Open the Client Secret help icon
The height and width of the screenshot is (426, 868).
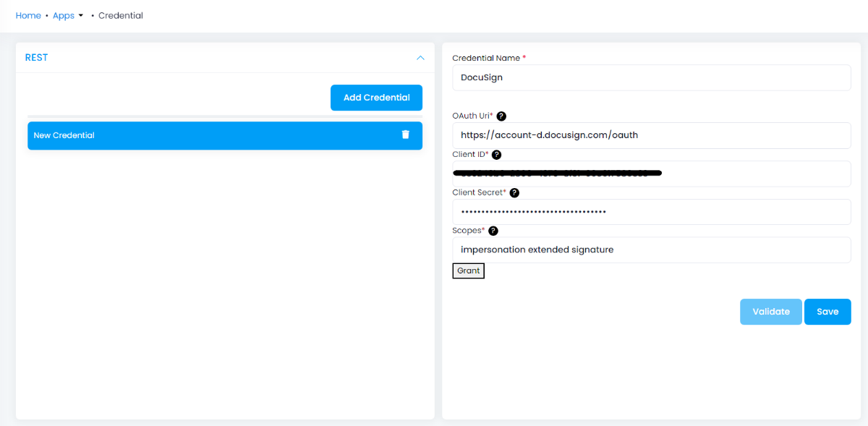pyautogui.click(x=514, y=192)
